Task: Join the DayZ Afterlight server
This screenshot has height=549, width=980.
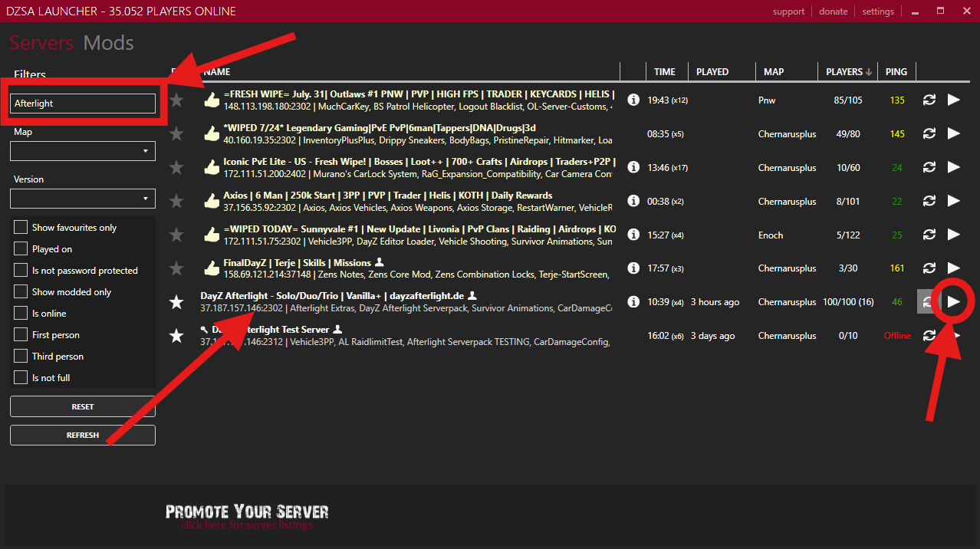Action: [x=953, y=302]
